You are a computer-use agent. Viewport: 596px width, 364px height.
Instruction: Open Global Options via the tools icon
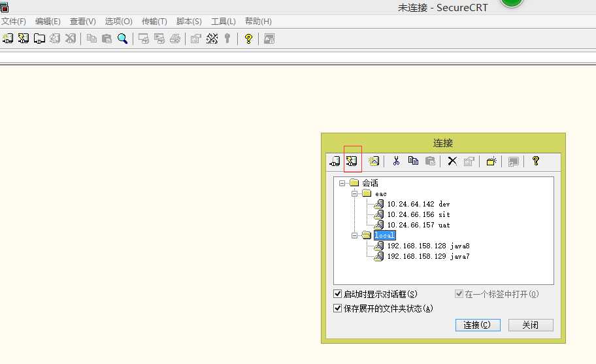pyautogui.click(x=212, y=39)
